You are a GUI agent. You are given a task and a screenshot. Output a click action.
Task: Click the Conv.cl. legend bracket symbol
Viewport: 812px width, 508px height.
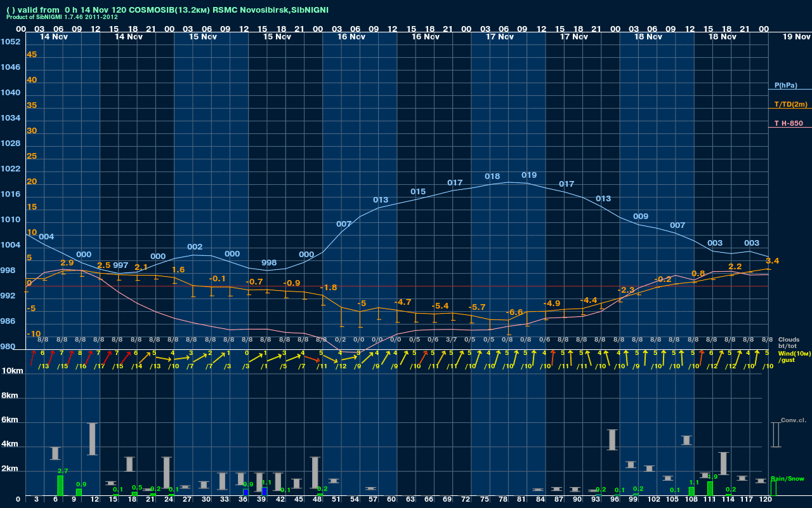[775, 435]
